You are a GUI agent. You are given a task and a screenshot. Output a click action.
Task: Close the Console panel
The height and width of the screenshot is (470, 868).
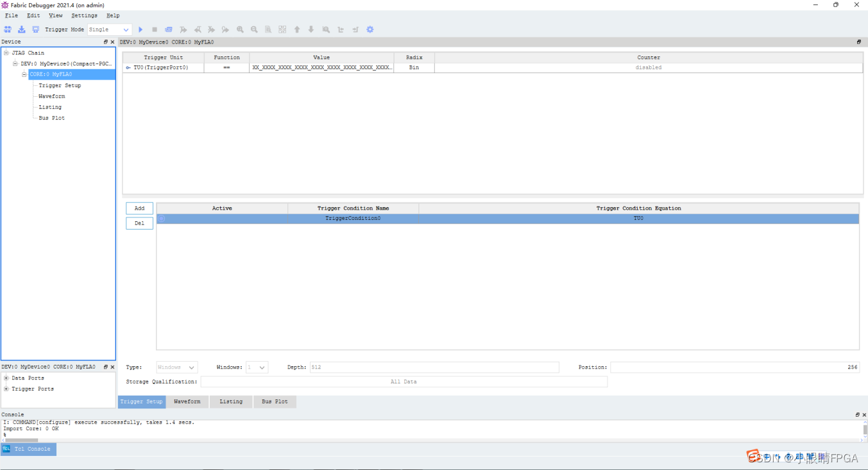(864, 415)
